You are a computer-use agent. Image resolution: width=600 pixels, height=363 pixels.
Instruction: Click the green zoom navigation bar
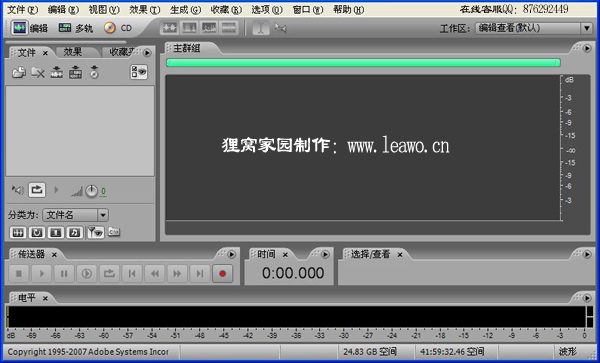click(363, 62)
